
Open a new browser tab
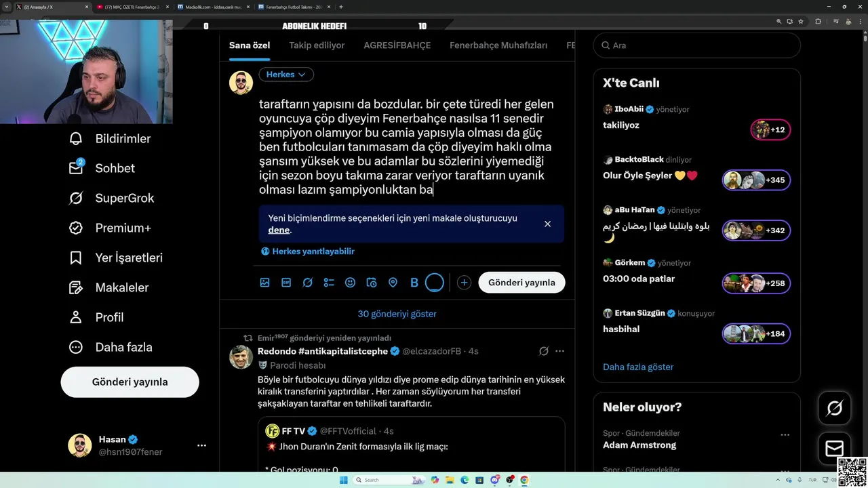coord(340,7)
